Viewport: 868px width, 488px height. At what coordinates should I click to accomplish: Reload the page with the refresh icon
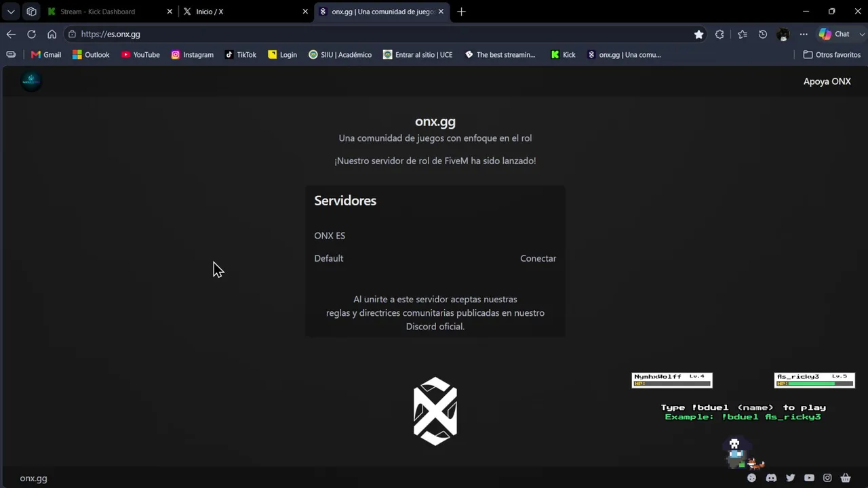pyautogui.click(x=31, y=34)
